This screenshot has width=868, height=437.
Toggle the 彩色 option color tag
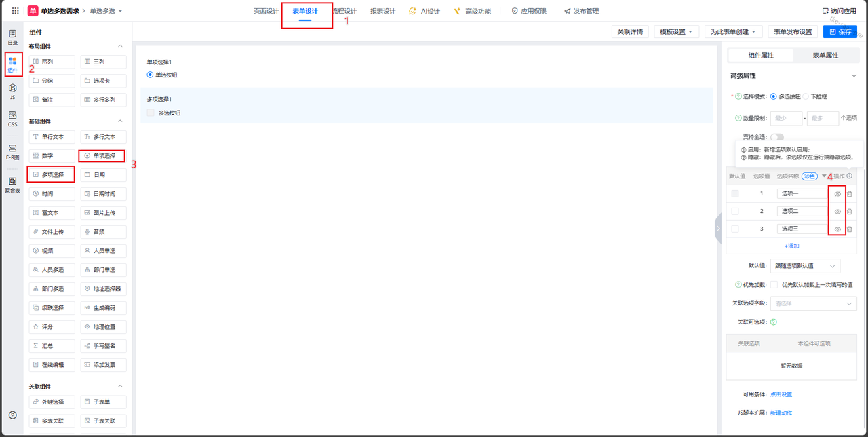pyautogui.click(x=809, y=176)
